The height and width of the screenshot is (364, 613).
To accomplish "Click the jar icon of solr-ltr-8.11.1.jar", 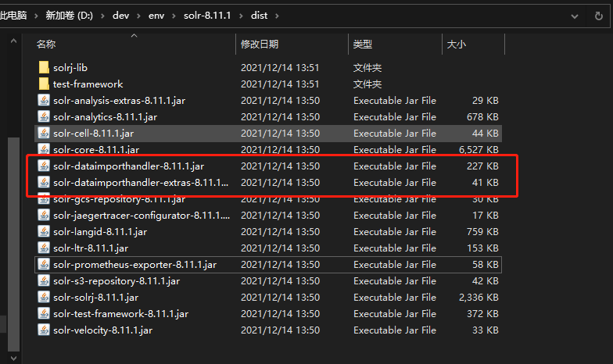I will 44,248.
